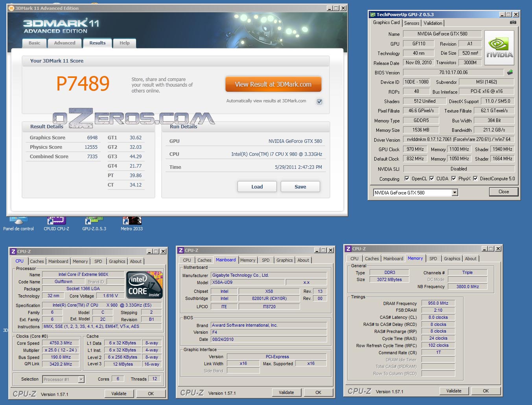532x405 pixels.
Task: Toggle the PhysX checkbox in GPU-Z
Action: [454, 178]
